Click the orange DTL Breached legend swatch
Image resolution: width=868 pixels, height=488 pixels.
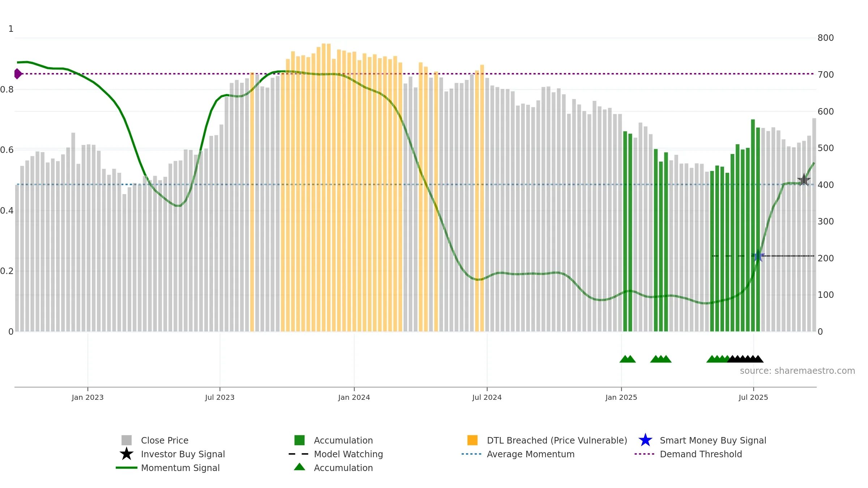tap(472, 440)
